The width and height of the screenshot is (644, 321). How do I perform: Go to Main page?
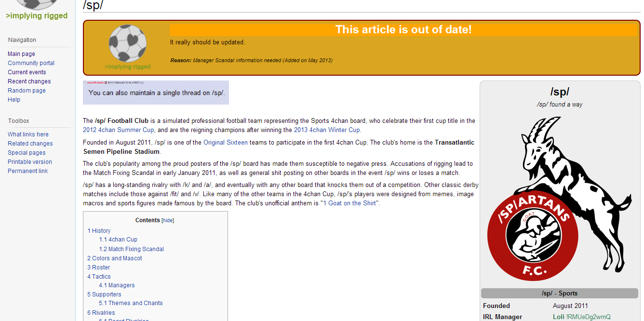coord(21,54)
